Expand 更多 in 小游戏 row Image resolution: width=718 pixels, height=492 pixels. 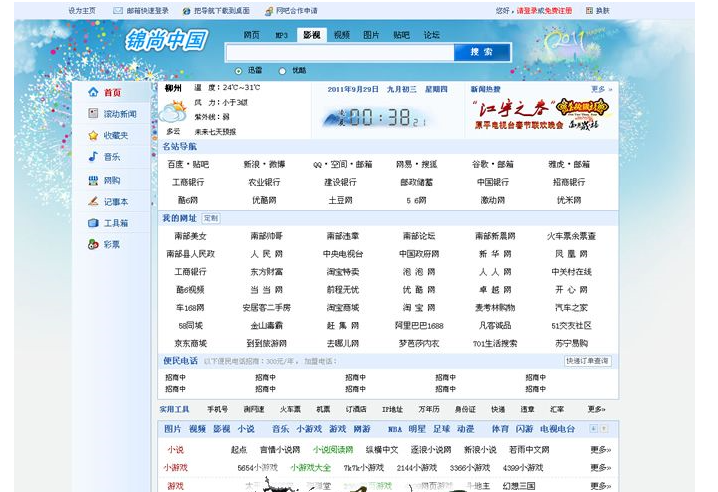click(x=601, y=468)
